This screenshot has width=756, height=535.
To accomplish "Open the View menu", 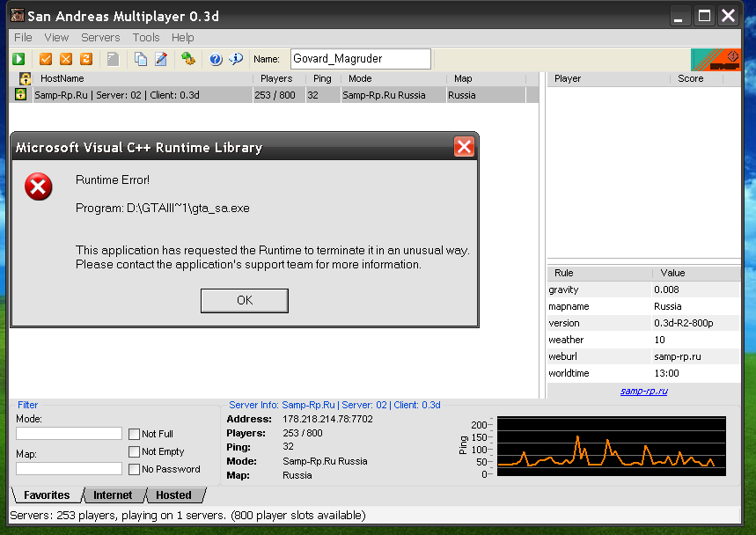I will (x=56, y=38).
